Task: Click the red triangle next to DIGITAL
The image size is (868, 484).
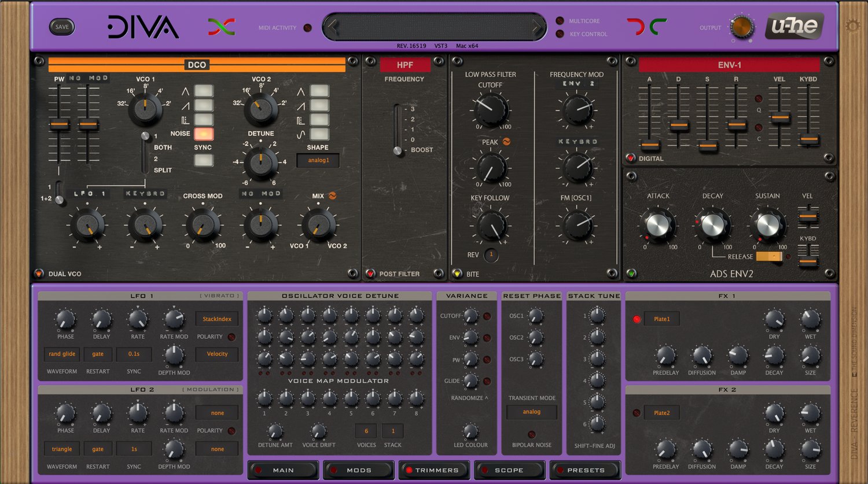Action: (x=631, y=158)
